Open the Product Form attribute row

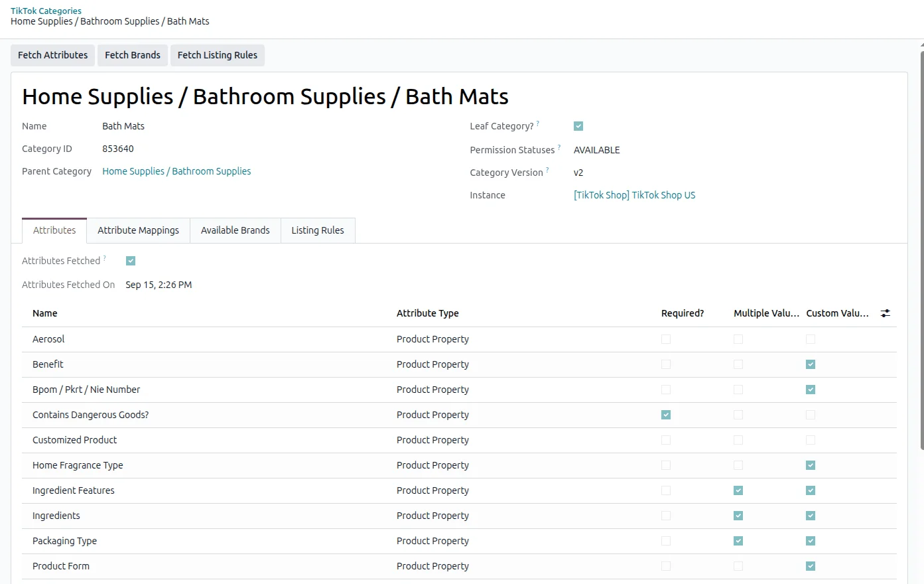(x=459, y=566)
